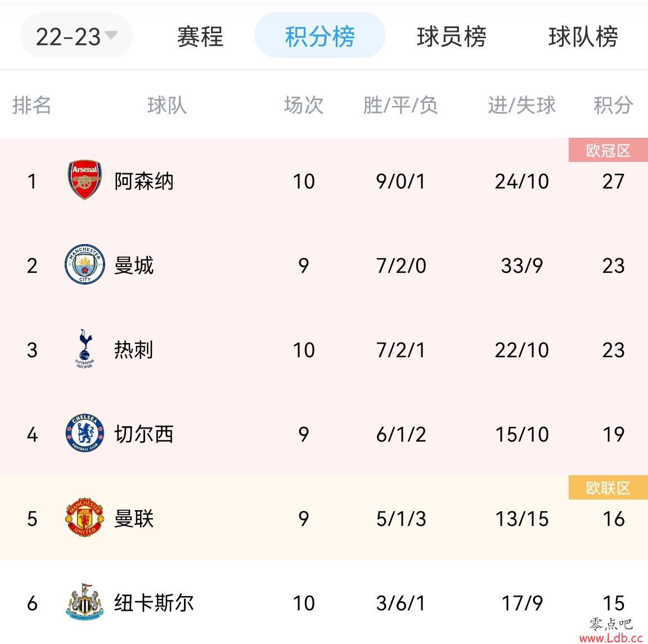Screen dimensions: 648x644
Task: Click the Arsenal club crest
Action: 85,180
